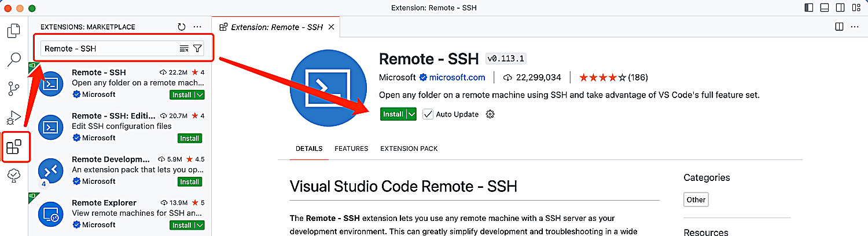The image size is (868, 236).
Task: Open the Run and Debug view
Action: [x=14, y=118]
